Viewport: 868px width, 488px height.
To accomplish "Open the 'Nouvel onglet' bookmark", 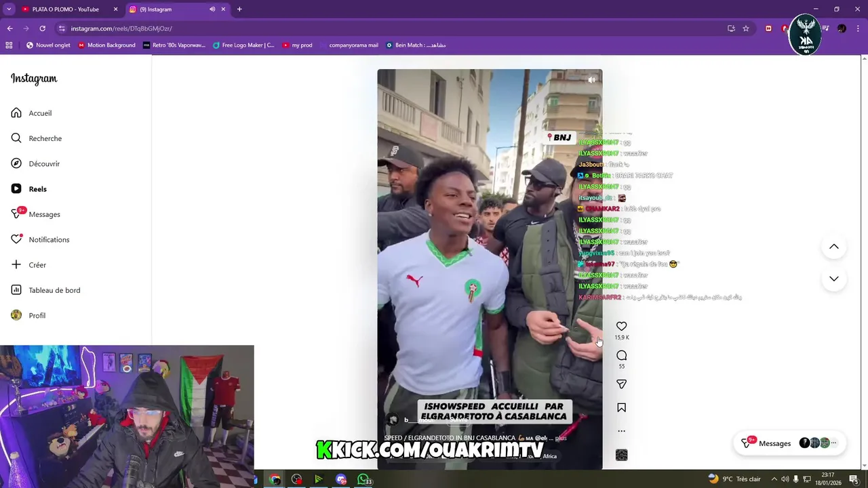I will click(x=48, y=45).
